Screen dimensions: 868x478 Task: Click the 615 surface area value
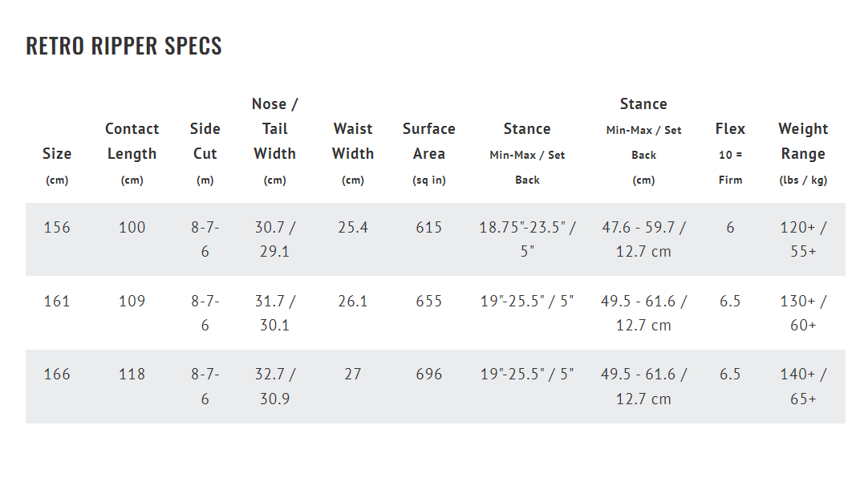429,228
